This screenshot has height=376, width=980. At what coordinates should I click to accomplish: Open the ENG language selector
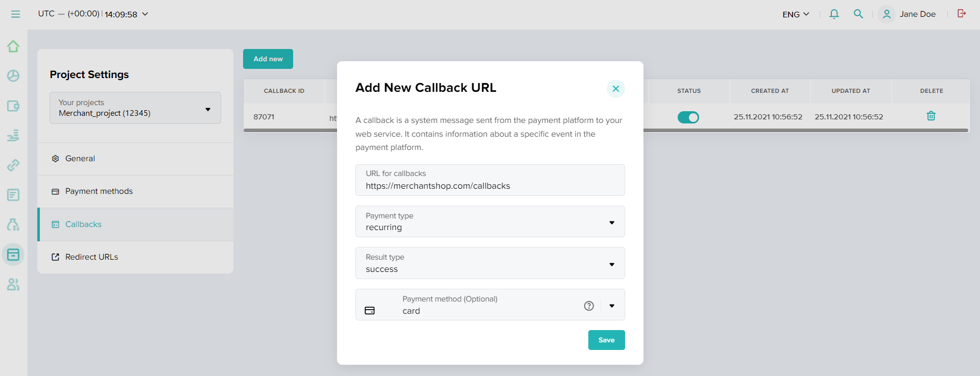click(x=796, y=14)
